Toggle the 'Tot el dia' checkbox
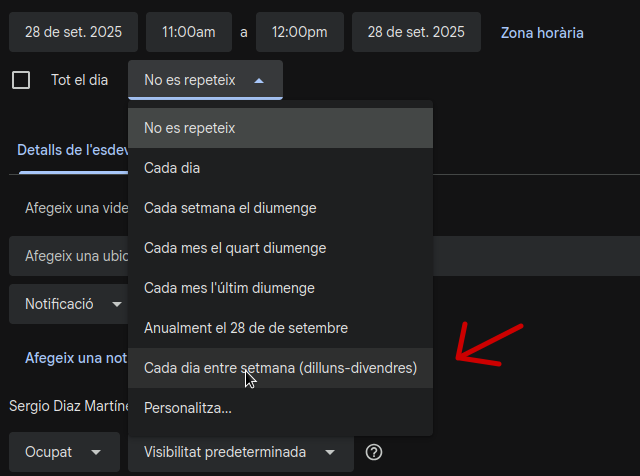The image size is (640, 476). pos(21,80)
